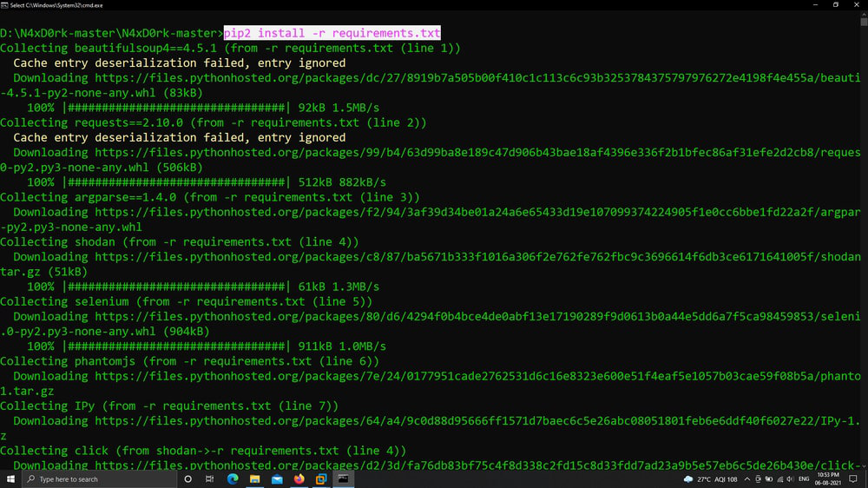Click the window title 'Select C:\Windows\System32\cmd.exe'

56,5
